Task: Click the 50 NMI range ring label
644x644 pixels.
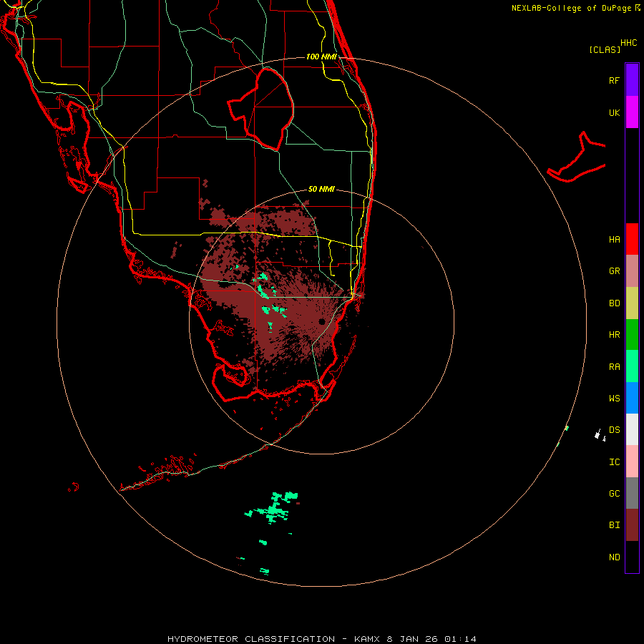Action: [x=321, y=189]
